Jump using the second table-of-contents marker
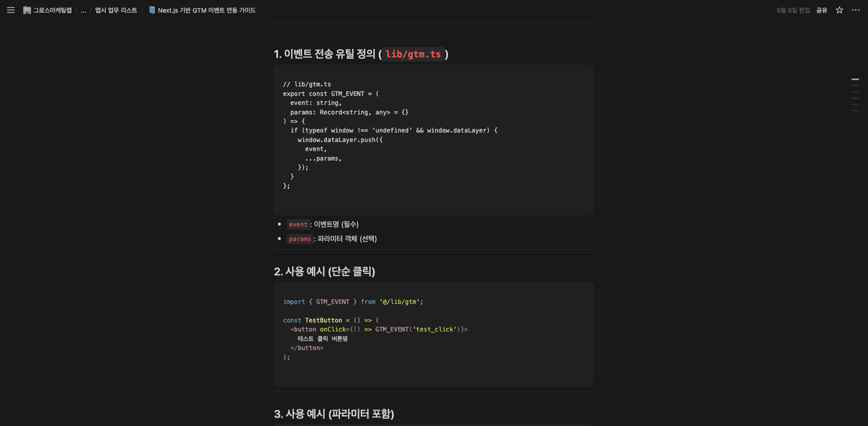 point(855,85)
